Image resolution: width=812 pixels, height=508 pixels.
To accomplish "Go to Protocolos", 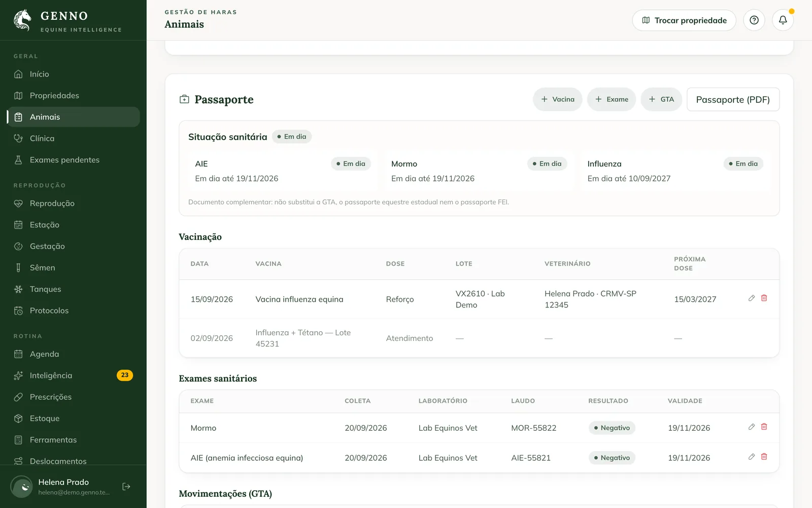I will point(73,310).
